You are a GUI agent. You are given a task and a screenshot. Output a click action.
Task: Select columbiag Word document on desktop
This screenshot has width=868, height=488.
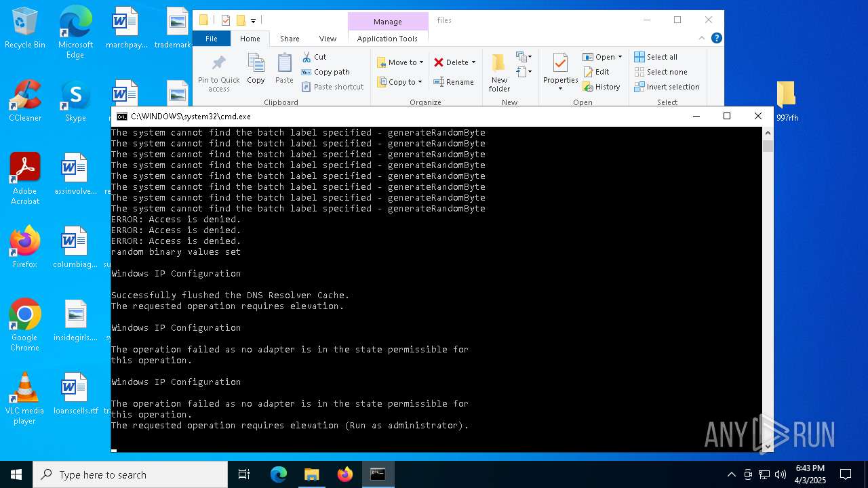[x=75, y=248]
